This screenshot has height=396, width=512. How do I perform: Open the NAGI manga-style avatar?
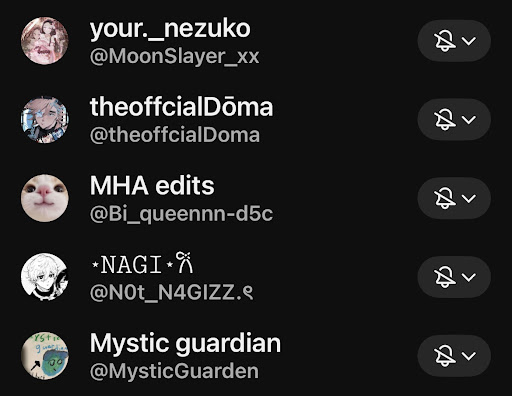point(45,277)
